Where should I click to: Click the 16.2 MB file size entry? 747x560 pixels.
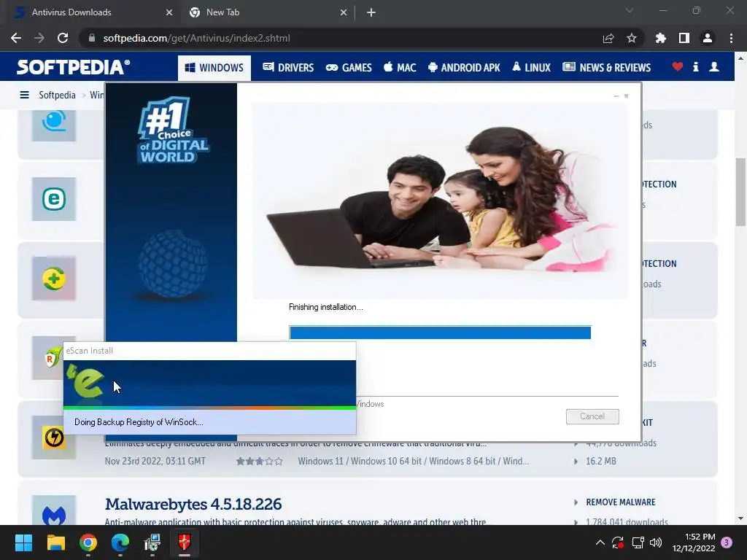601,461
